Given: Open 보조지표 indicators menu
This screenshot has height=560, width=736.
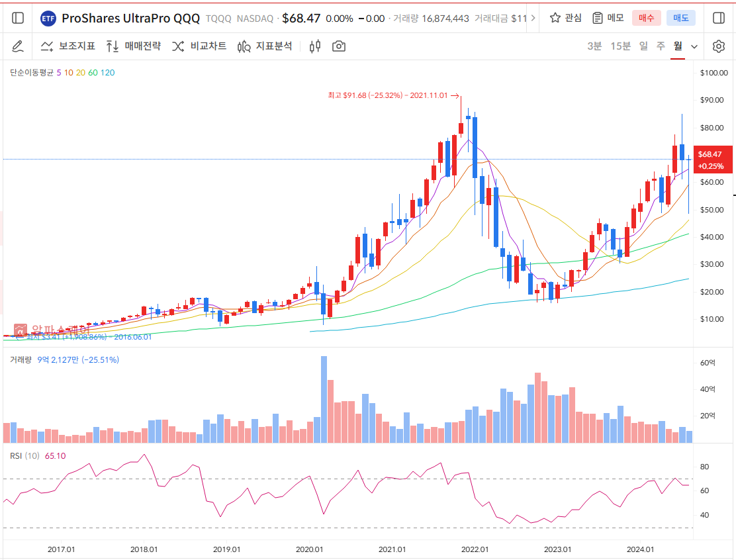Looking at the screenshot, I should (68, 46).
